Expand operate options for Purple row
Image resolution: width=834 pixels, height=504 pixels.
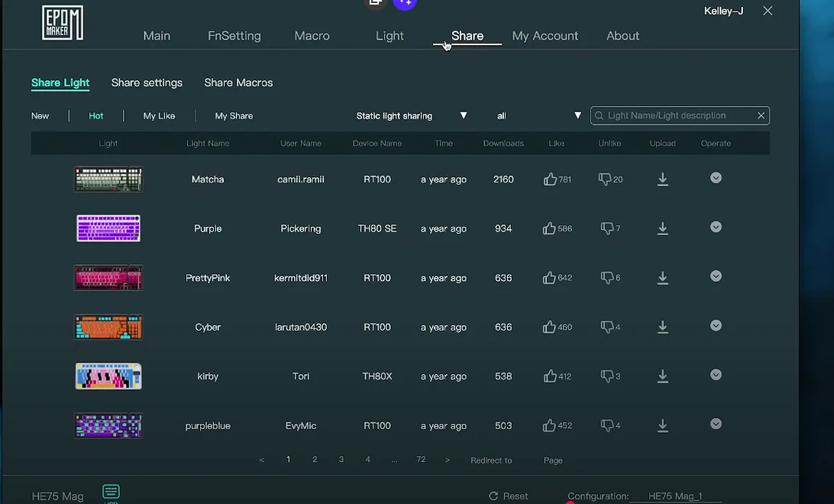pos(716,227)
